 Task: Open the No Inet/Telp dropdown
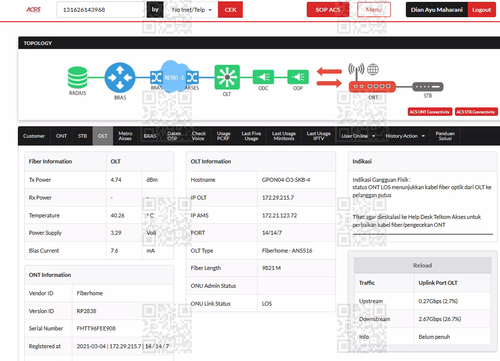pos(192,10)
